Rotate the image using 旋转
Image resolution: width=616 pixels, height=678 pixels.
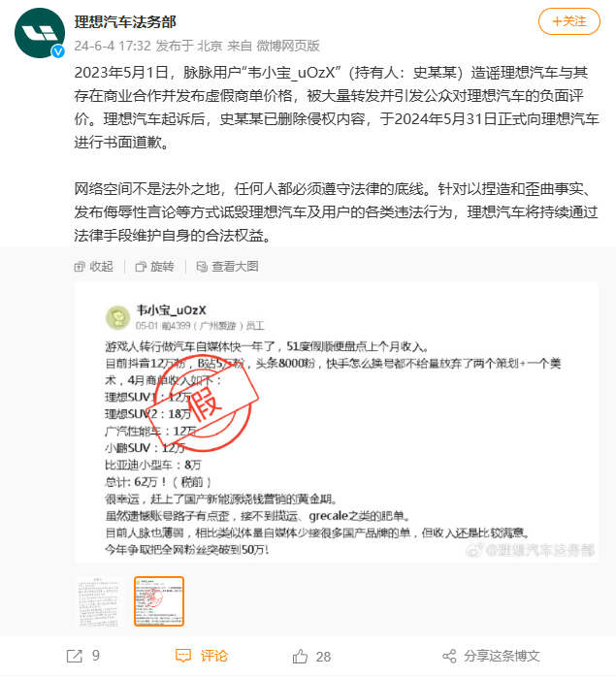[155, 267]
